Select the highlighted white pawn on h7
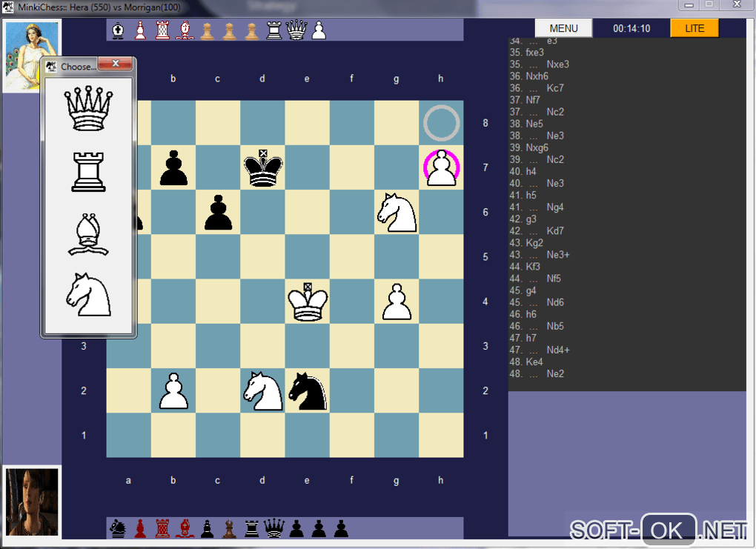 (x=441, y=167)
